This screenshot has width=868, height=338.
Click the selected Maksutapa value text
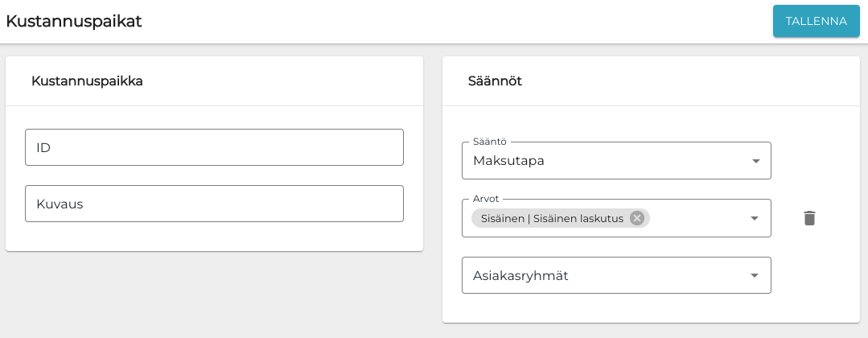(508, 161)
